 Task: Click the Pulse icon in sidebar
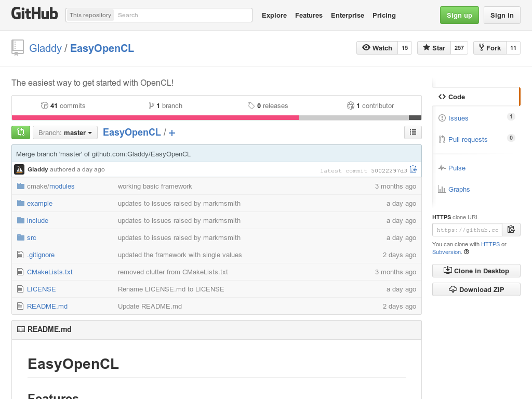point(442,168)
